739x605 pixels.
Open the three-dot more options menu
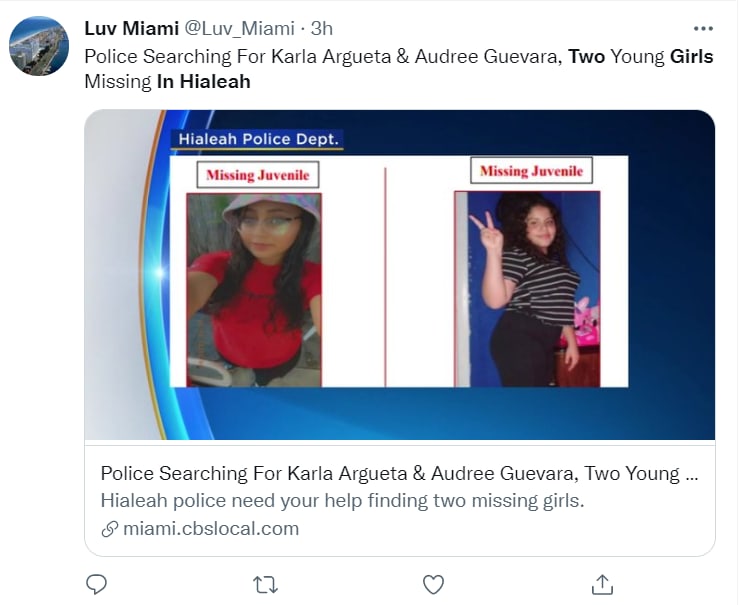tap(703, 29)
